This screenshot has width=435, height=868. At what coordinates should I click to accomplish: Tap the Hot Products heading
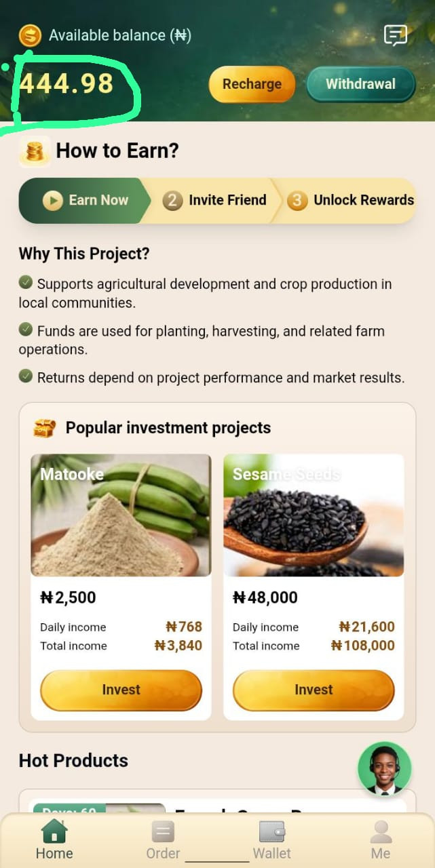(73, 760)
